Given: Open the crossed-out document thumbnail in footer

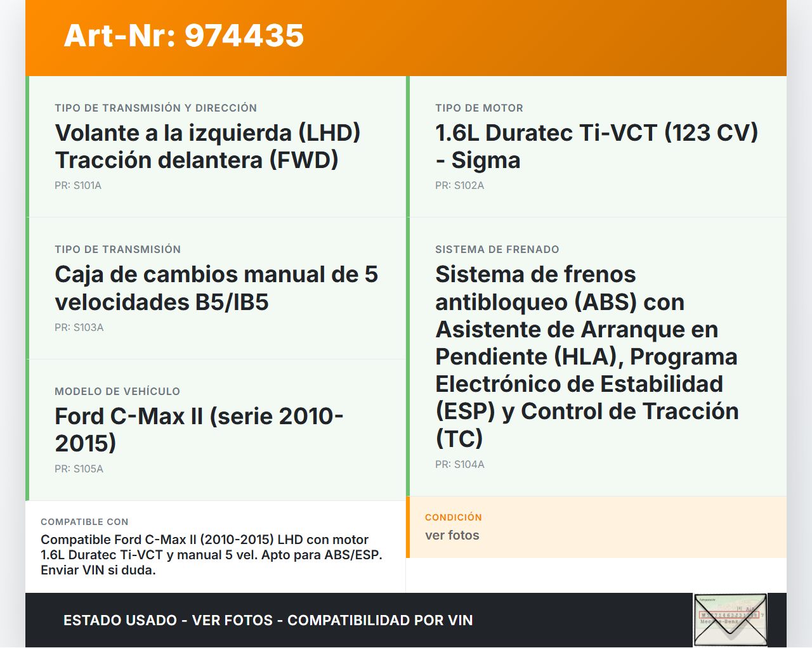Looking at the screenshot, I should pyautogui.click(x=731, y=620).
